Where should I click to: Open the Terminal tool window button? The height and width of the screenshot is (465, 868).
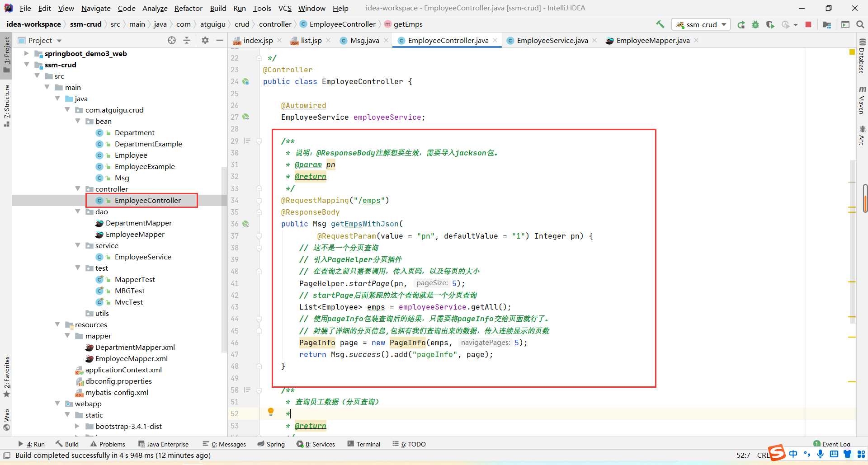(x=364, y=444)
